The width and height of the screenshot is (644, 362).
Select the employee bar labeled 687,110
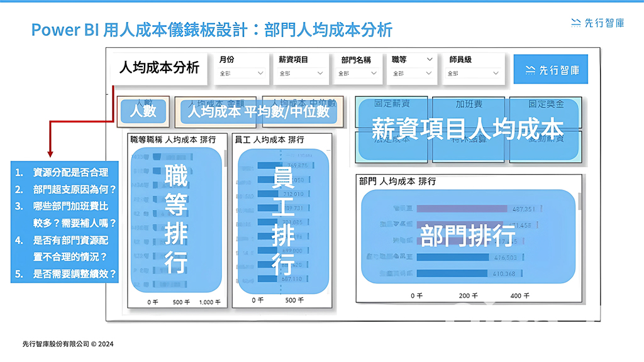(267, 279)
